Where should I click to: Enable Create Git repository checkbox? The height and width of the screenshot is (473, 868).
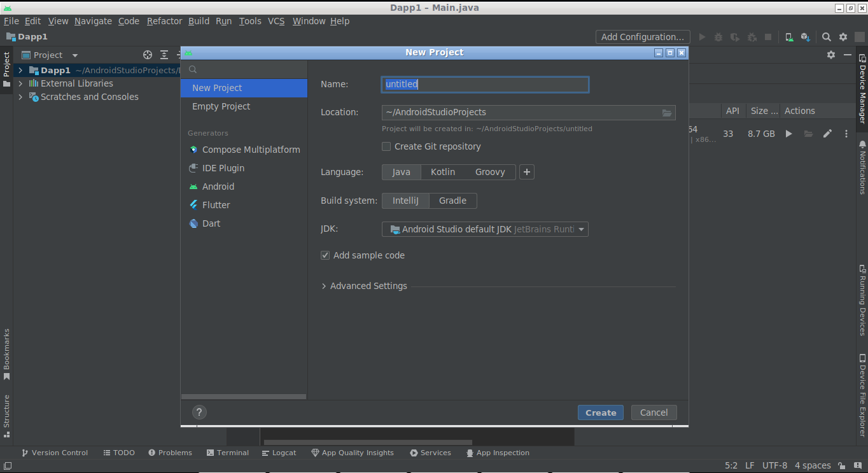point(386,146)
